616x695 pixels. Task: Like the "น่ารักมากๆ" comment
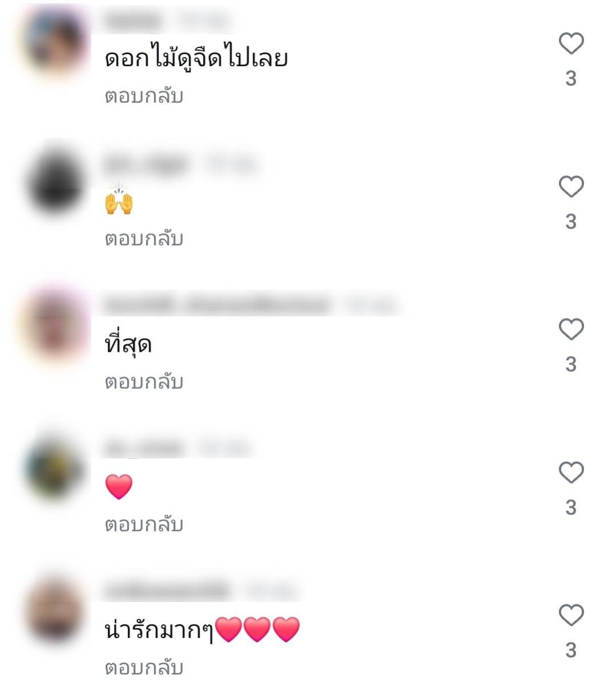pos(571,615)
